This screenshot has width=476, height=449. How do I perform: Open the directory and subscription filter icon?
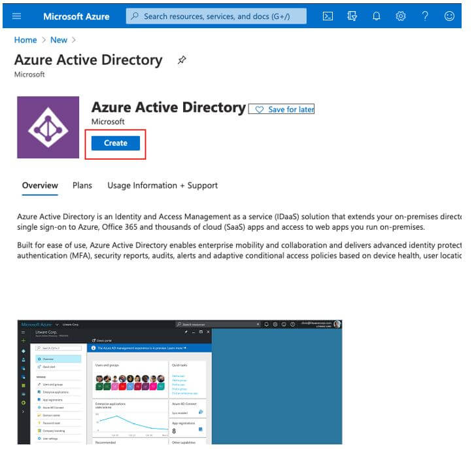(x=352, y=16)
